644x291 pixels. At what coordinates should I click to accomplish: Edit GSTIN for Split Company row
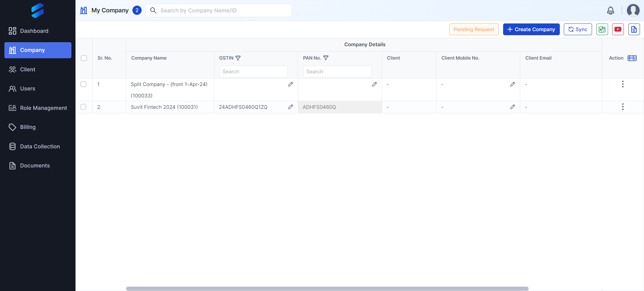tap(290, 84)
